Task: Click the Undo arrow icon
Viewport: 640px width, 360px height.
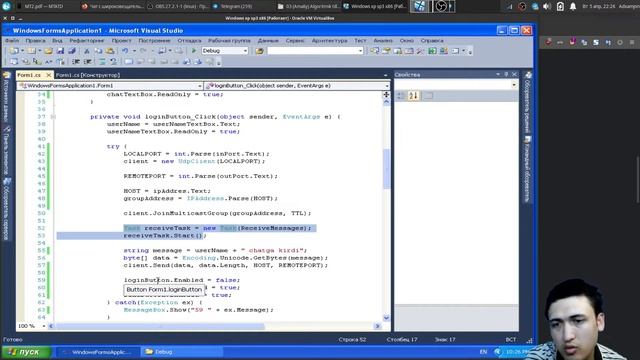Action: tap(124, 51)
